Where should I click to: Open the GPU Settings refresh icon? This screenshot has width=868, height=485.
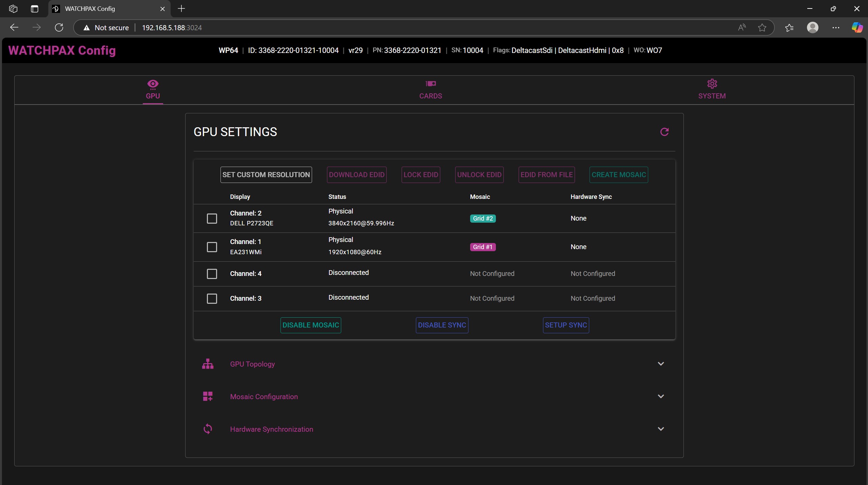[x=664, y=132]
